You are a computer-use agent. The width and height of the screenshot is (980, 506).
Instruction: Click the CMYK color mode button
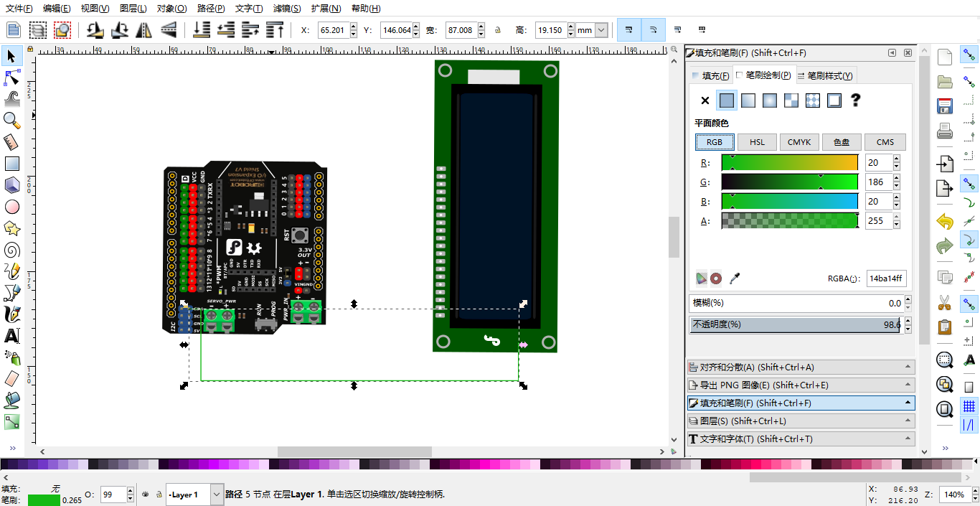click(799, 142)
